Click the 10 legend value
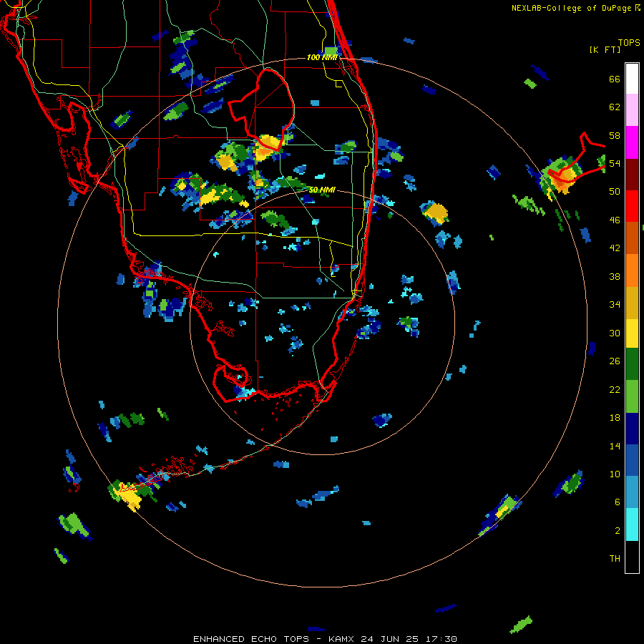The width and height of the screenshot is (644, 644). point(615,474)
